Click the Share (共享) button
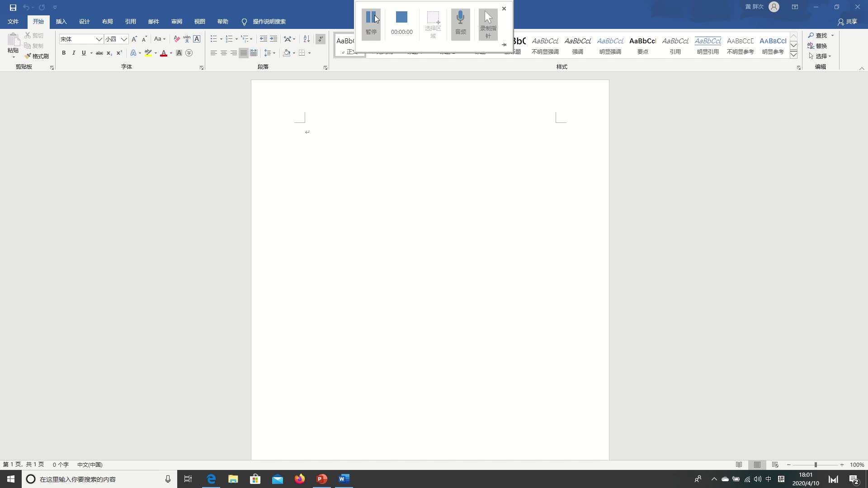The height and width of the screenshot is (488, 868). click(x=847, y=22)
